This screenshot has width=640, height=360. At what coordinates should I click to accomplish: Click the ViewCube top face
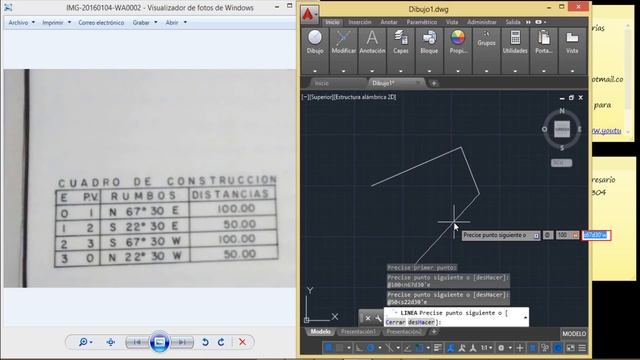click(x=562, y=129)
